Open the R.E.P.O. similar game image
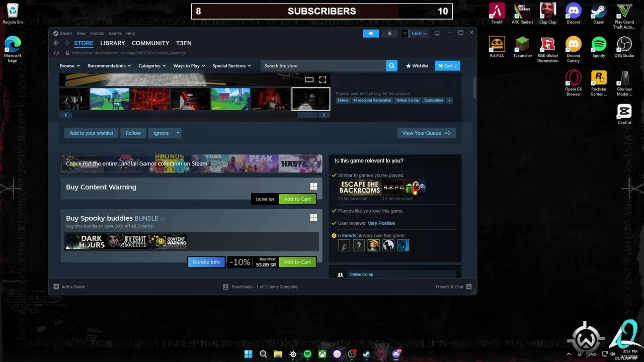This screenshot has height=362, width=644. 404,188
